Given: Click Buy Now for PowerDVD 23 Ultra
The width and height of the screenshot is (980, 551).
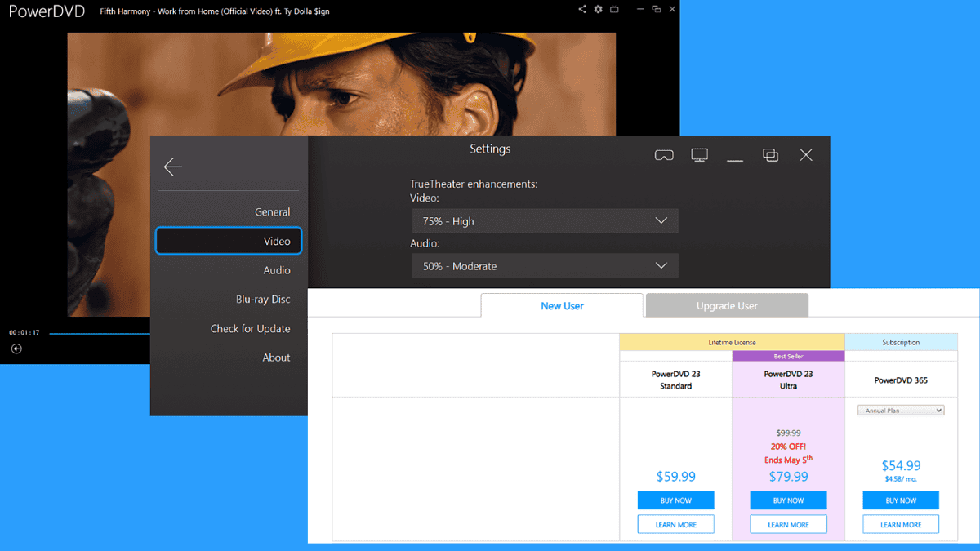Looking at the screenshot, I should point(788,500).
